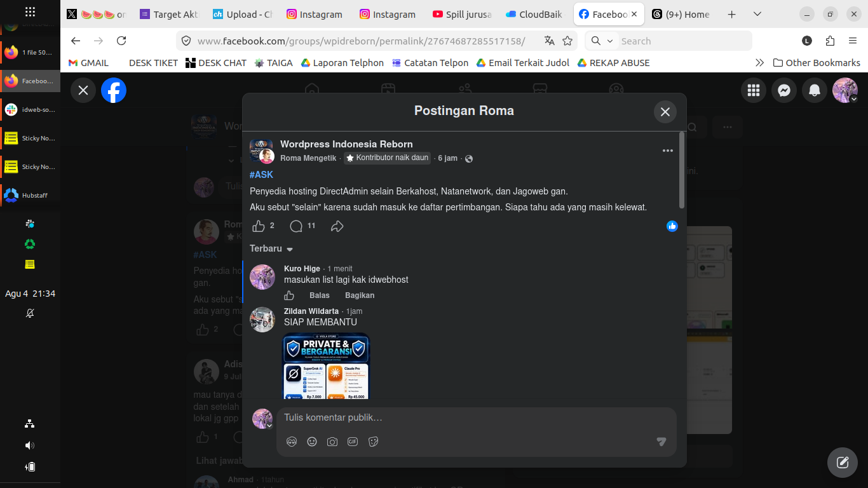Screen dimensions: 868x488
Task: Bookmark this page with the star
Action: tap(567, 41)
